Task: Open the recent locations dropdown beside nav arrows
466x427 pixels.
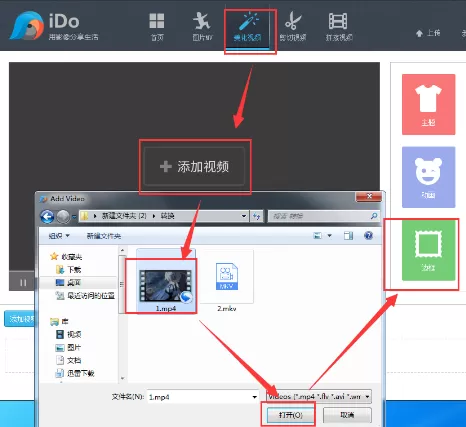Action: [x=74, y=217]
